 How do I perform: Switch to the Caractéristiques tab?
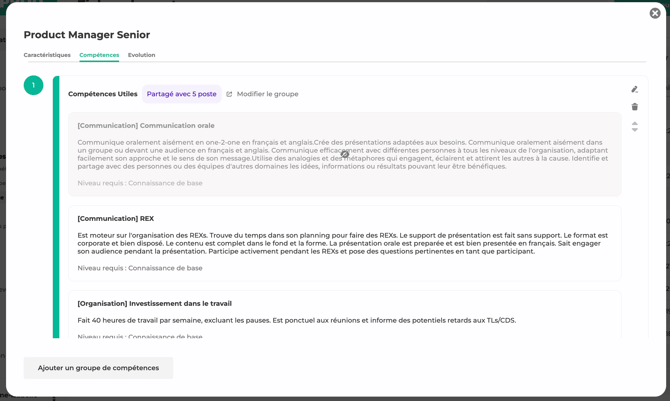pos(47,55)
